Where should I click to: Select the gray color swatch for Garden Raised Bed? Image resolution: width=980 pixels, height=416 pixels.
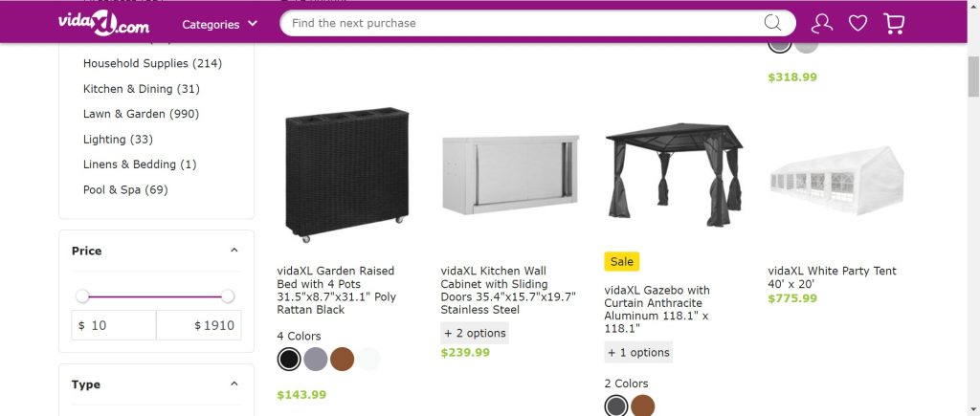coord(316,360)
